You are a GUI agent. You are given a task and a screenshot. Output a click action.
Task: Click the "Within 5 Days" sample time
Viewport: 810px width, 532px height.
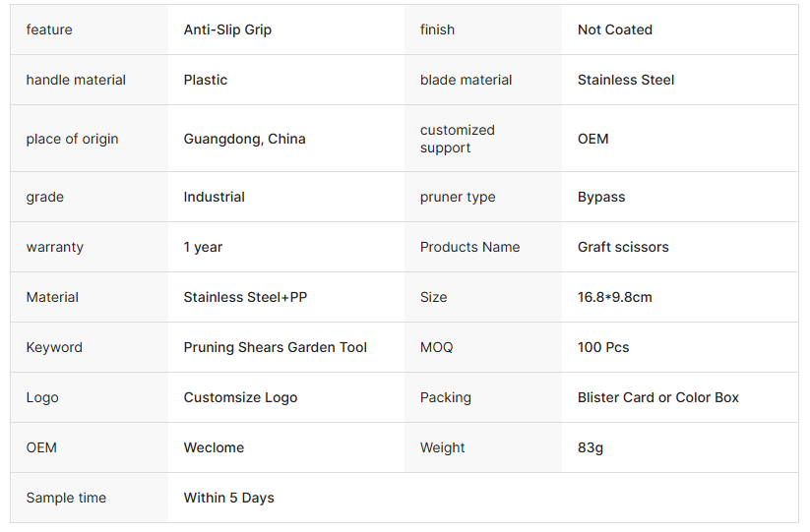(228, 498)
